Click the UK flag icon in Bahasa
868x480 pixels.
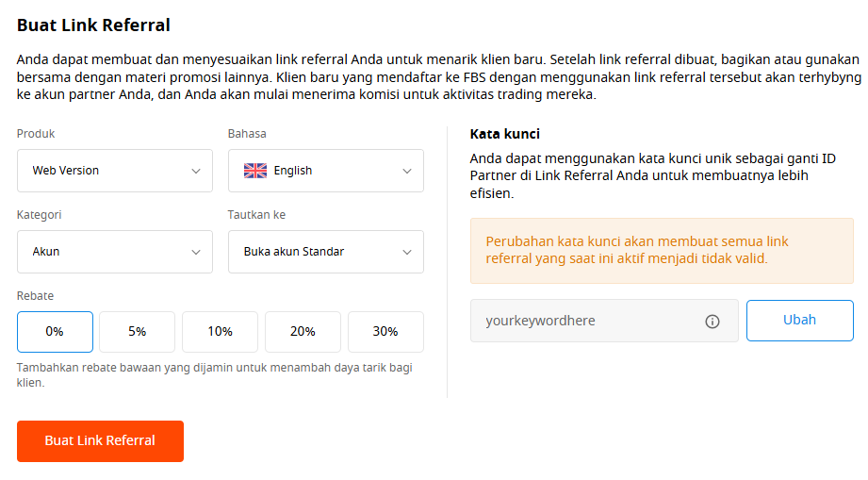click(255, 171)
